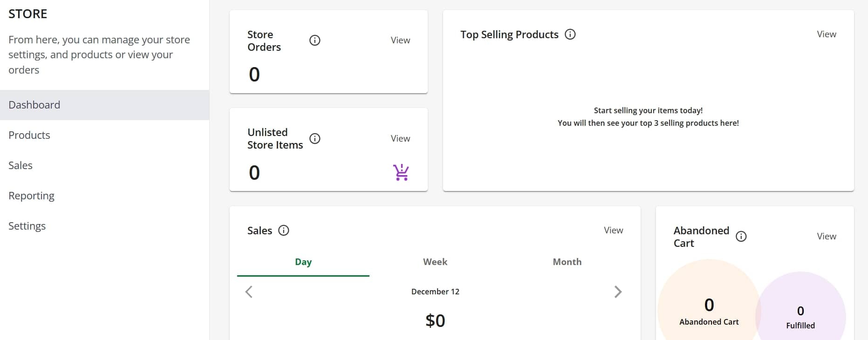Switch Sales chart to Month tab
This screenshot has width=868, height=340.
click(567, 262)
